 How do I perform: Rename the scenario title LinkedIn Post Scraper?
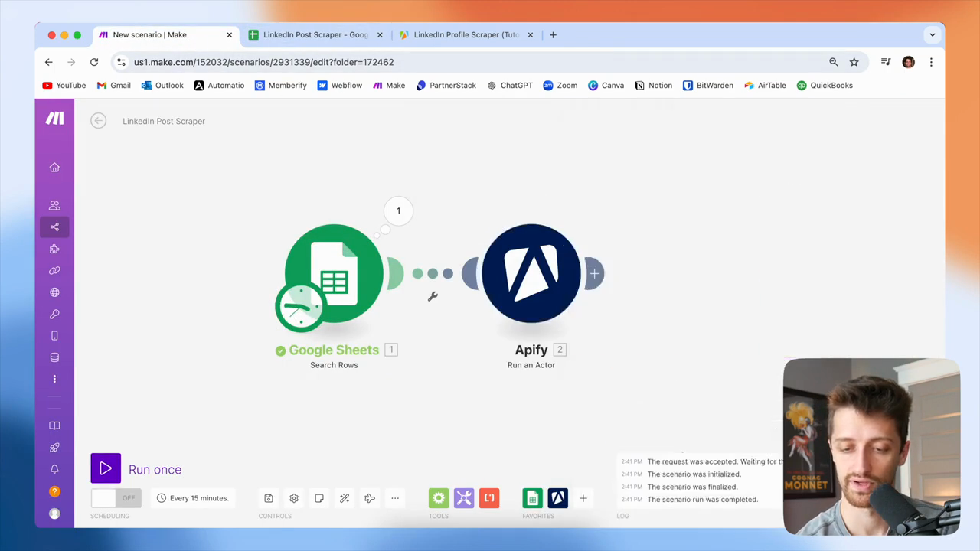(x=164, y=121)
